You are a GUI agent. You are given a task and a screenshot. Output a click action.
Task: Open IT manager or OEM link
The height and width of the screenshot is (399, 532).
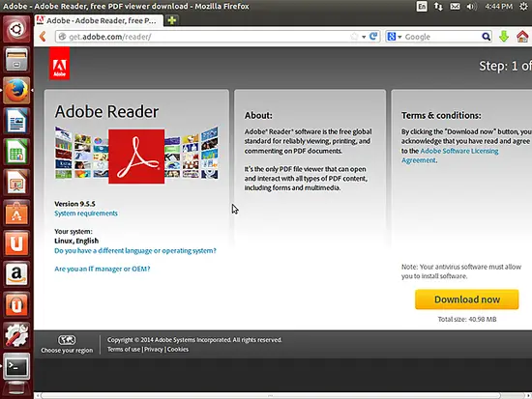103,269
